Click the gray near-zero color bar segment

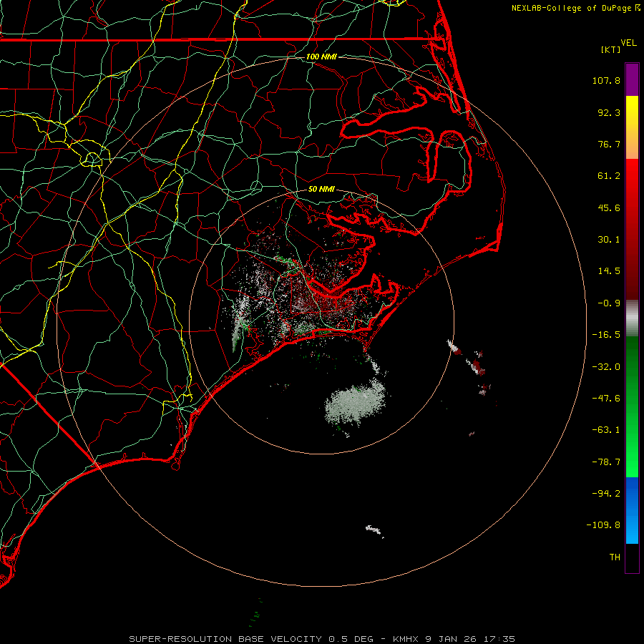click(x=632, y=318)
